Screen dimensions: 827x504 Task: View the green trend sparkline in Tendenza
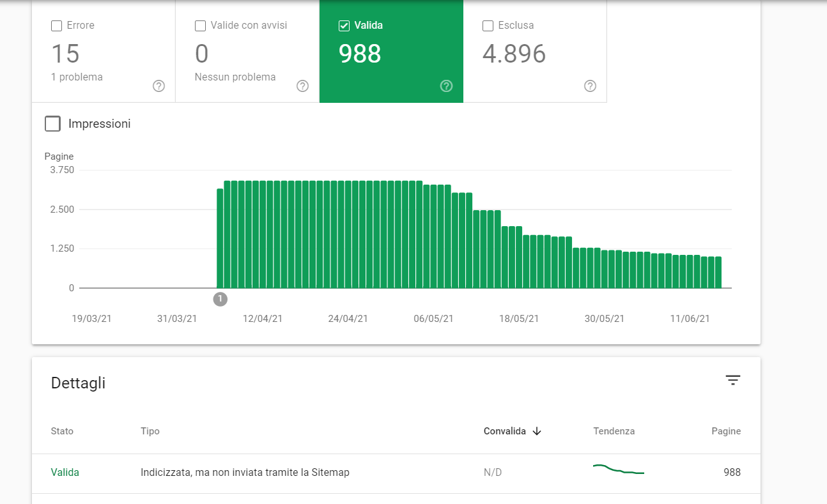pos(618,470)
